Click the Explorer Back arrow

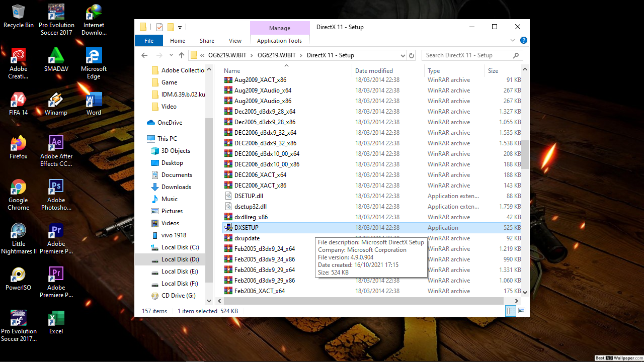[x=144, y=55]
